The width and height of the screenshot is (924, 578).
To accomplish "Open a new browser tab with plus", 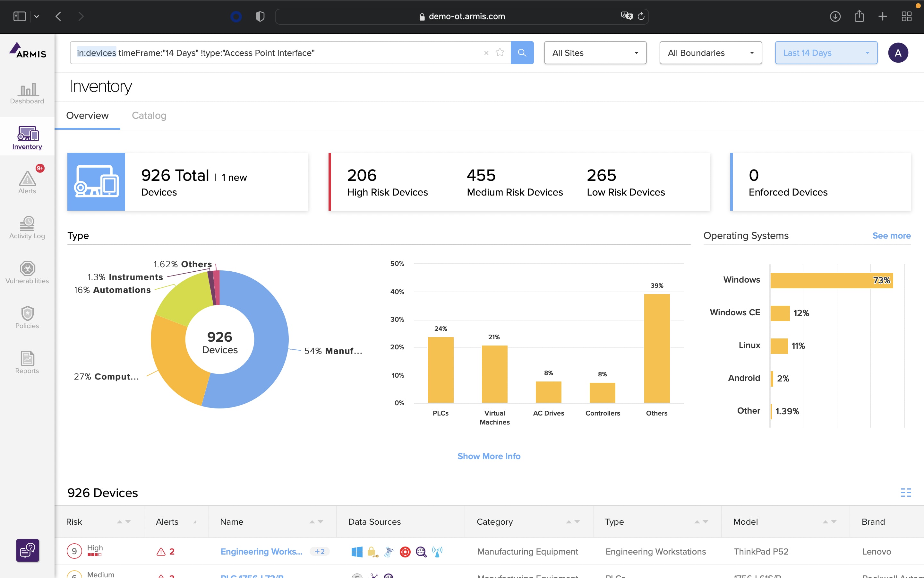I will coord(882,16).
